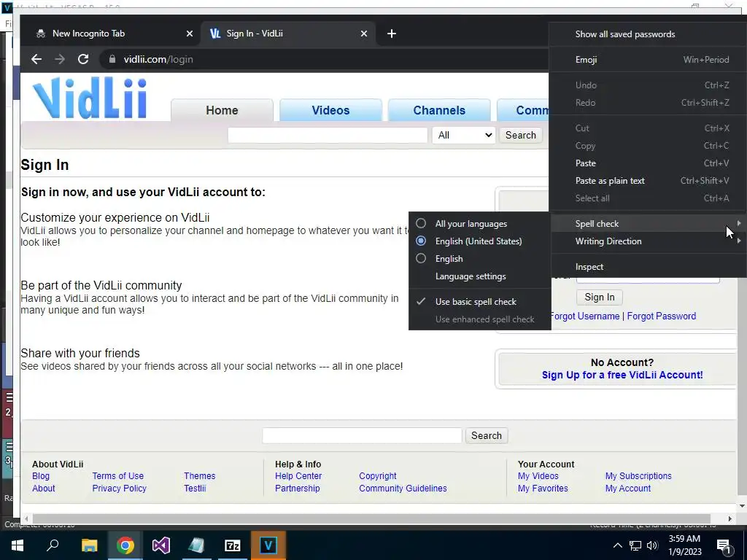Show hidden system tray icons
Viewport: 747px width, 560px height.
(x=617, y=545)
